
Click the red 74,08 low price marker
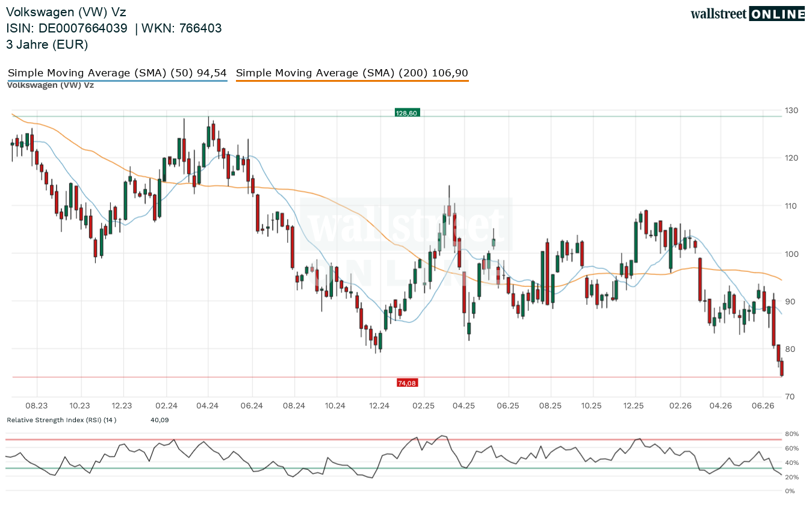(407, 383)
